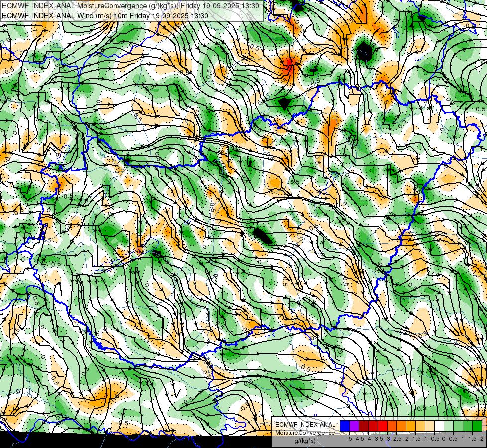Image resolution: width=487 pixels, height=448 pixels.
Task: Click the '-5' tick label on the legend scale
Action: (x=349, y=439)
